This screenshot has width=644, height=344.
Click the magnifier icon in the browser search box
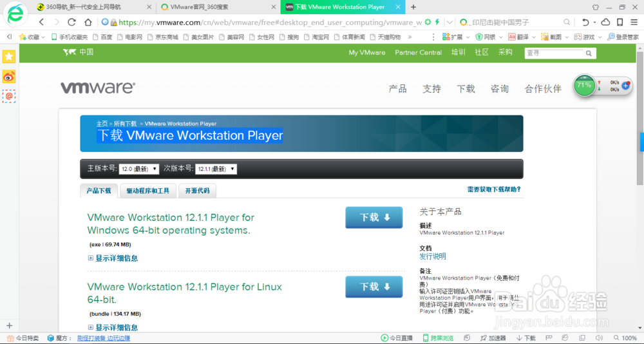pyautogui.click(x=566, y=22)
